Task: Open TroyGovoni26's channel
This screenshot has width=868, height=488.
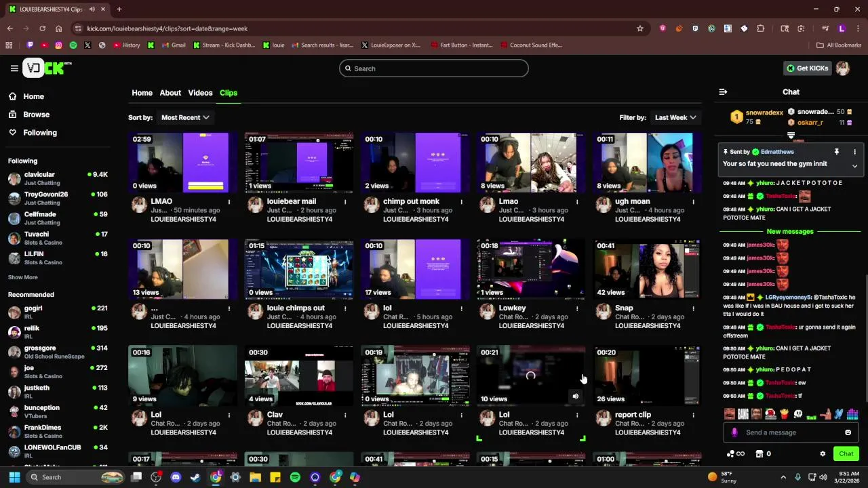Action: pyautogui.click(x=58, y=198)
